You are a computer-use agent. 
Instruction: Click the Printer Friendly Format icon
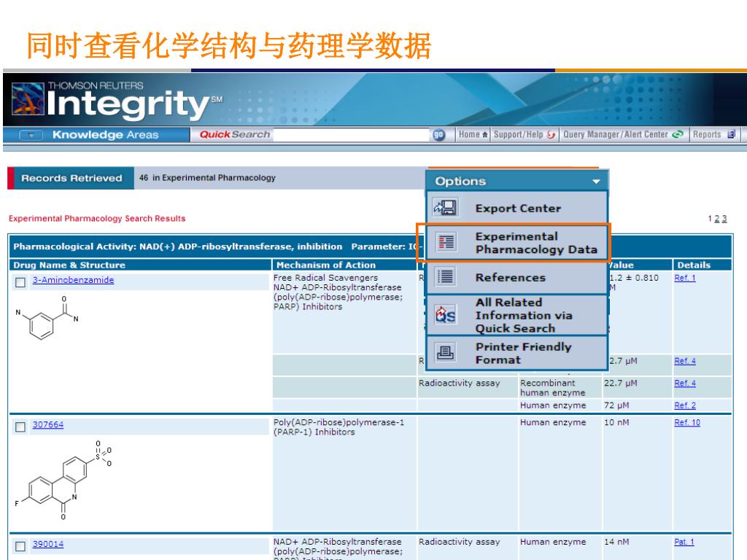click(446, 353)
